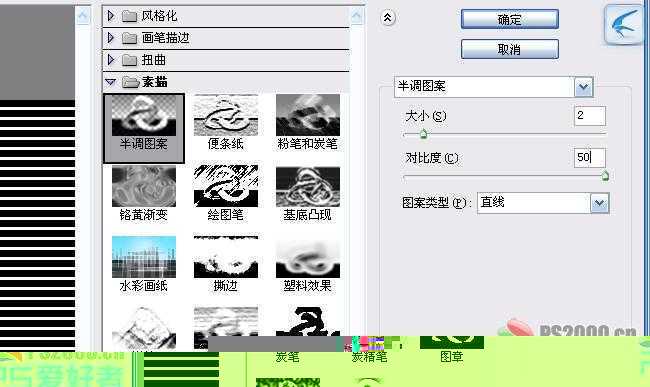Select the 绘图笔 filter thumbnail

pyautogui.click(x=226, y=186)
